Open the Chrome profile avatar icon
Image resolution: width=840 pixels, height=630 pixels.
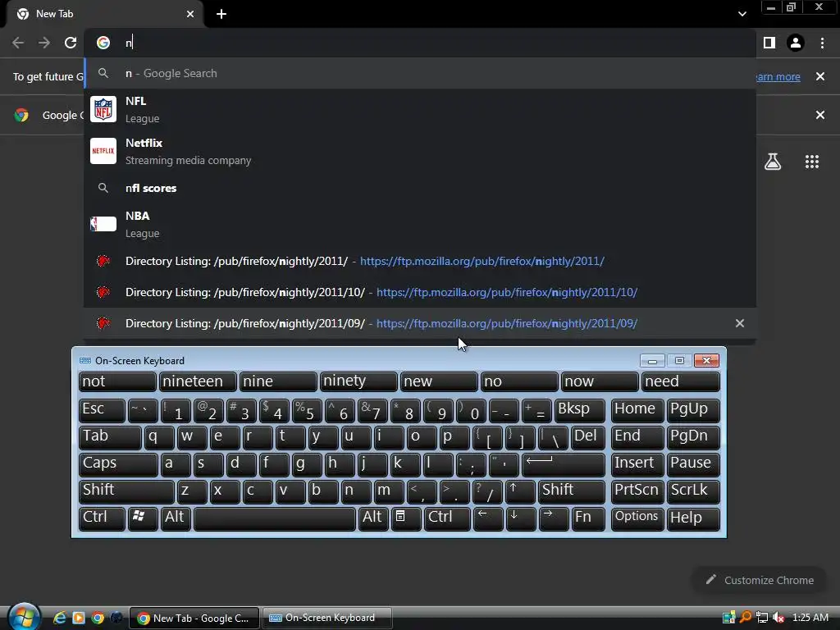pos(796,43)
